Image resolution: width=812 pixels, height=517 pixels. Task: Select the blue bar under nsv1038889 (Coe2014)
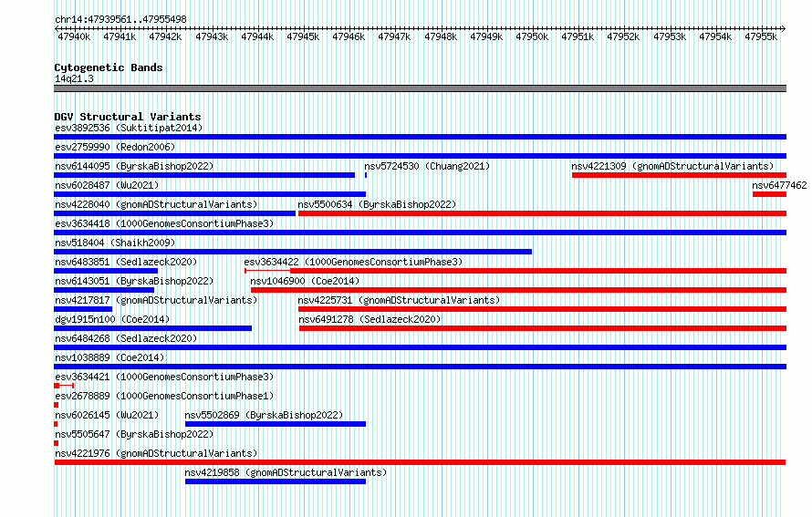tap(420, 367)
